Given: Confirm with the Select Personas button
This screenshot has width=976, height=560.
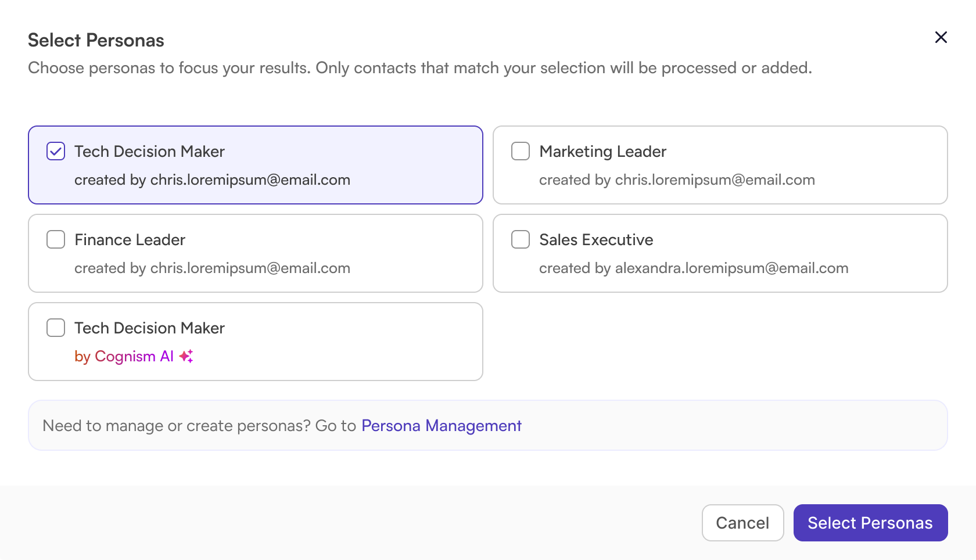Looking at the screenshot, I should pyautogui.click(x=870, y=523).
